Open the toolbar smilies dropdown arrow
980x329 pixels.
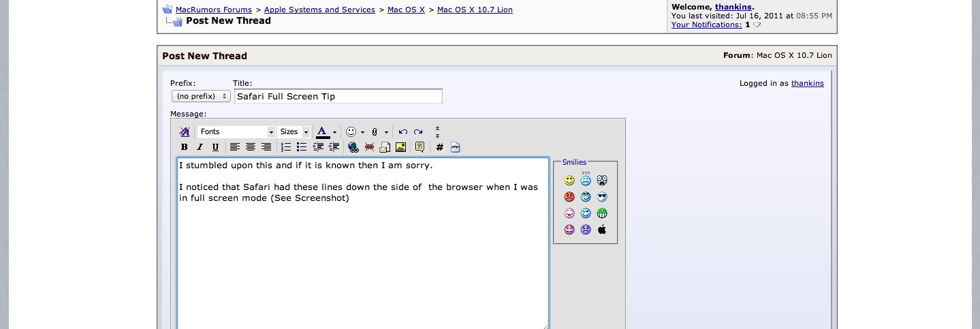pyautogui.click(x=362, y=132)
